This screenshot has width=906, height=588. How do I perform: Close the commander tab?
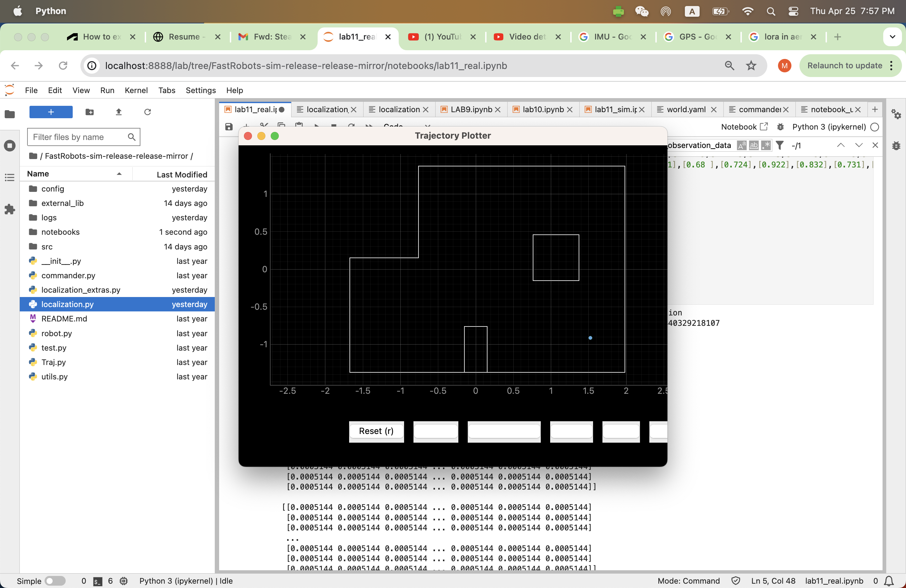(786, 109)
